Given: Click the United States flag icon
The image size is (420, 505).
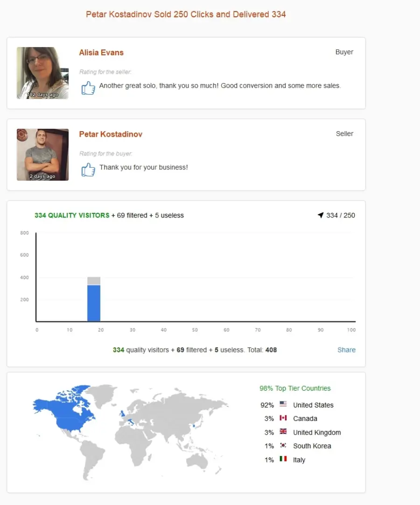Looking at the screenshot, I should [x=283, y=404].
